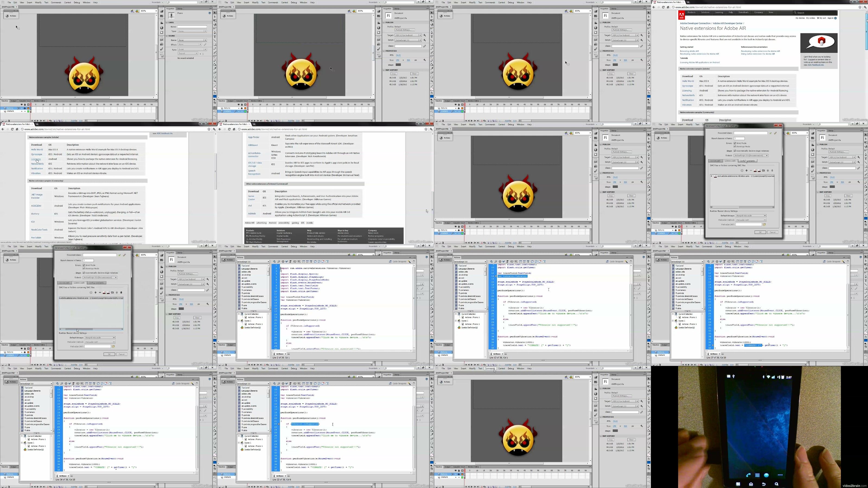Click Stage color swatch beside the right-side dialog

[x=832, y=187]
